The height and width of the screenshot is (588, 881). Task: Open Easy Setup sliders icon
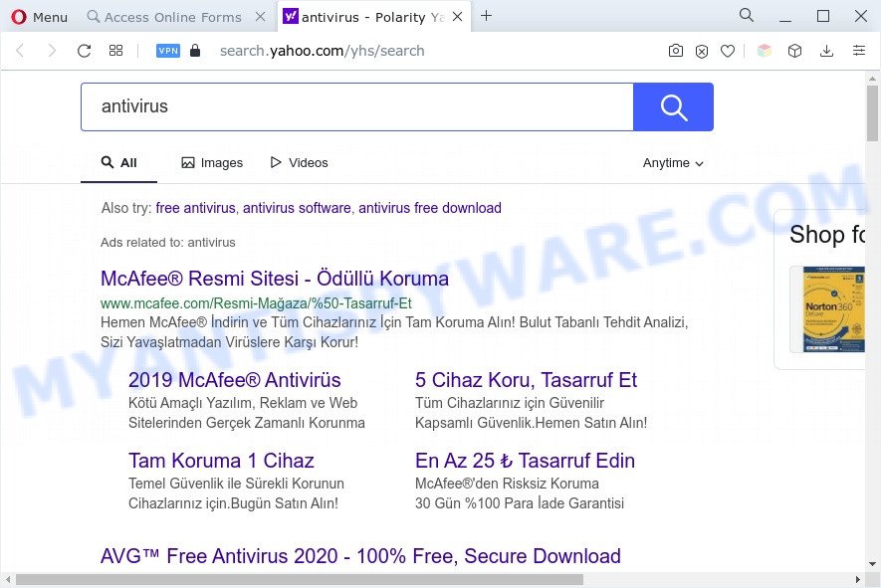point(859,51)
